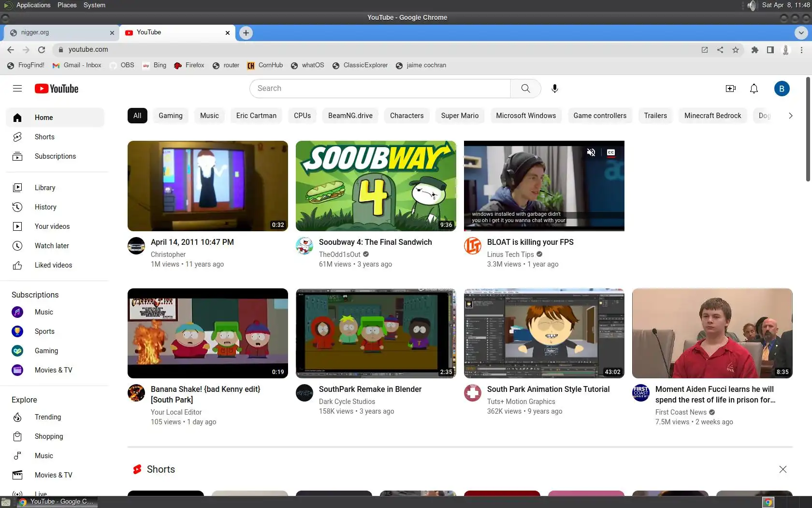Open the Music subscription channel

(x=55, y=312)
